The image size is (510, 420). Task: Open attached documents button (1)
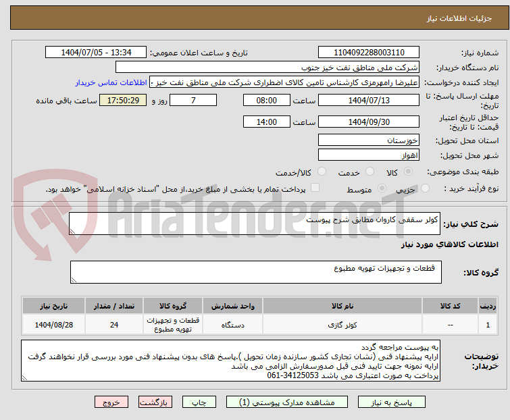tap(287, 402)
